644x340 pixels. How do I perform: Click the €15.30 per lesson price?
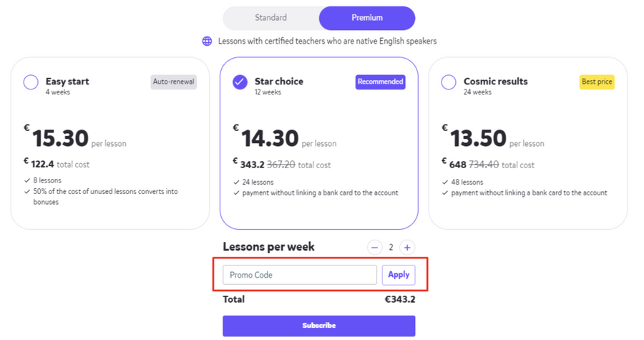coord(60,137)
